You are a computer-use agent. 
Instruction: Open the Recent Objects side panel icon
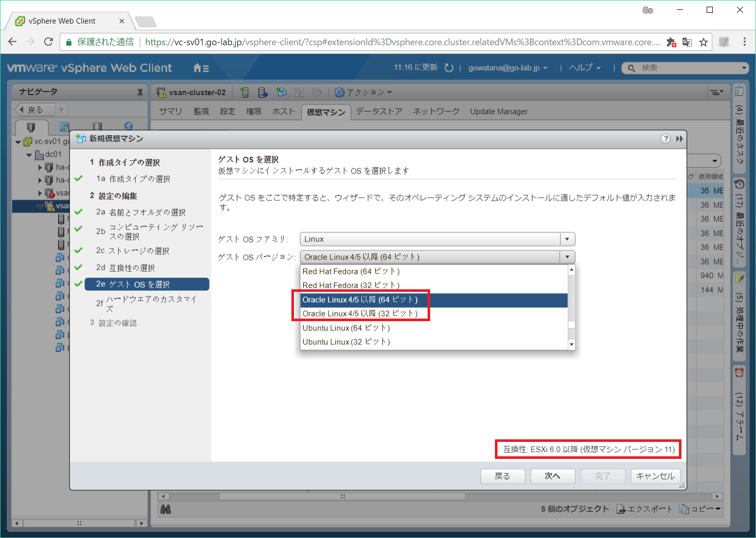tap(739, 184)
